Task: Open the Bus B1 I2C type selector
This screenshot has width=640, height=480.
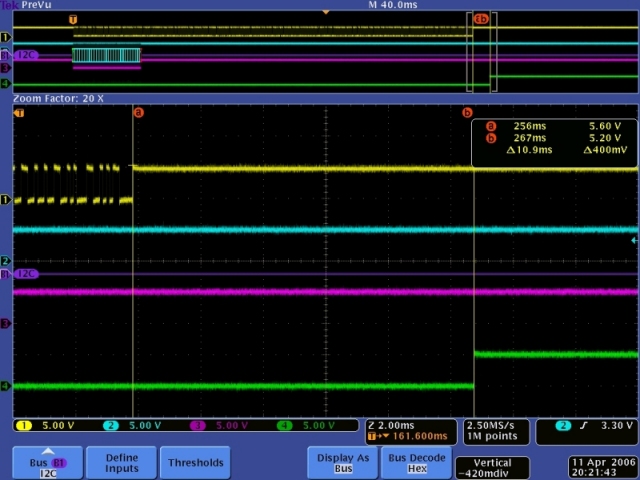Action: coord(48,462)
